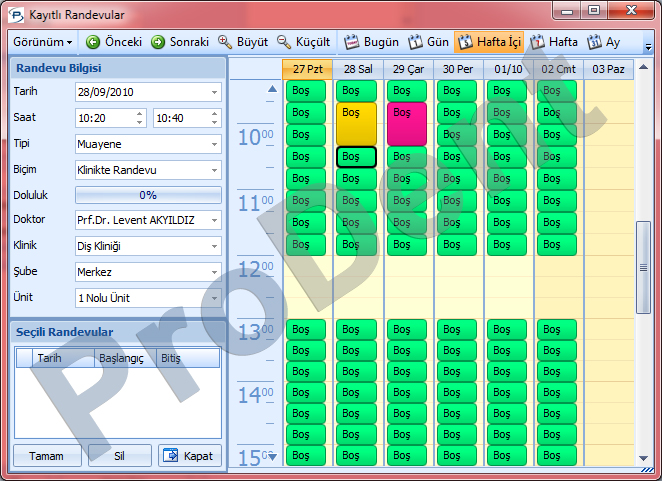The height and width of the screenshot is (481, 662).
Task: Click the Sonraki text label
Action: 189,42
